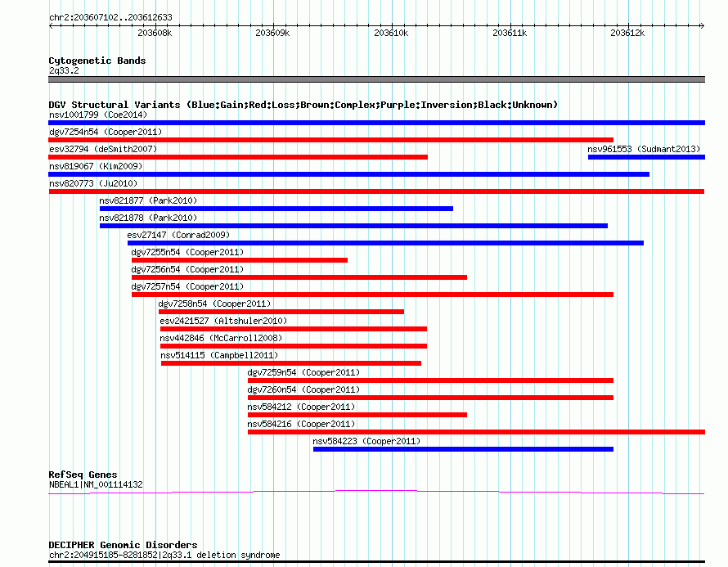Select nsv514115 (Campbell2011) variant label
Image resolution: width=728 pixels, height=567 pixels.
(x=219, y=355)
